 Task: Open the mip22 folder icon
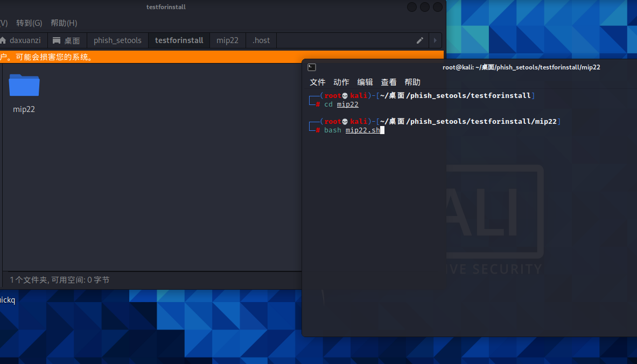(24, 85)
